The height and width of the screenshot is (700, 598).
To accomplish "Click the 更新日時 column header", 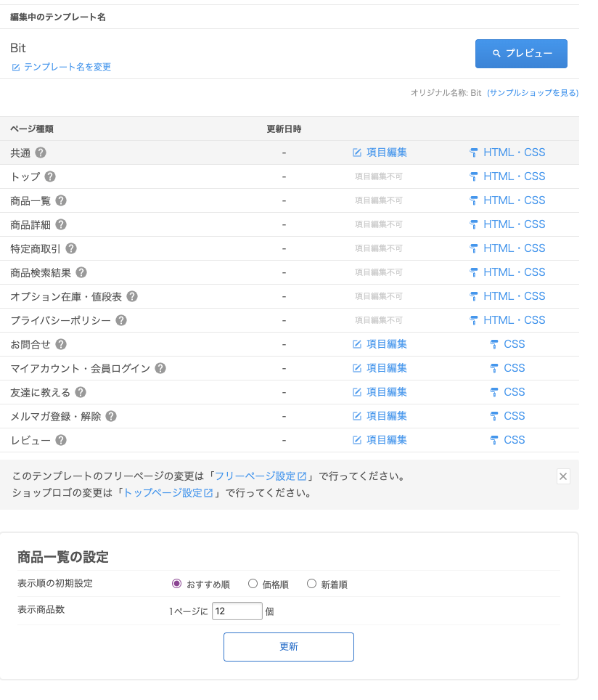I will (x=284, y=129).
